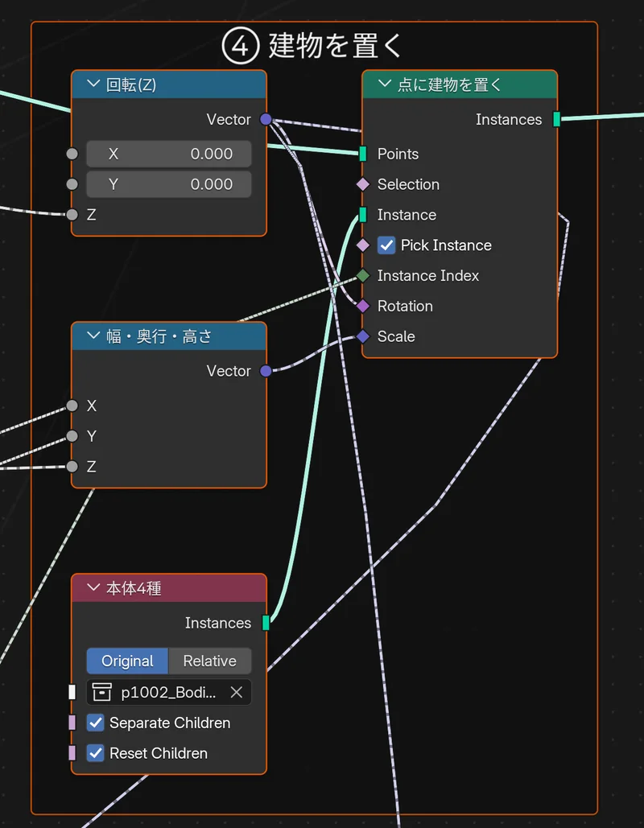Viewport: 644px width, 828px height.
Task: Click the Selection label text
Action: click(408, 184)
